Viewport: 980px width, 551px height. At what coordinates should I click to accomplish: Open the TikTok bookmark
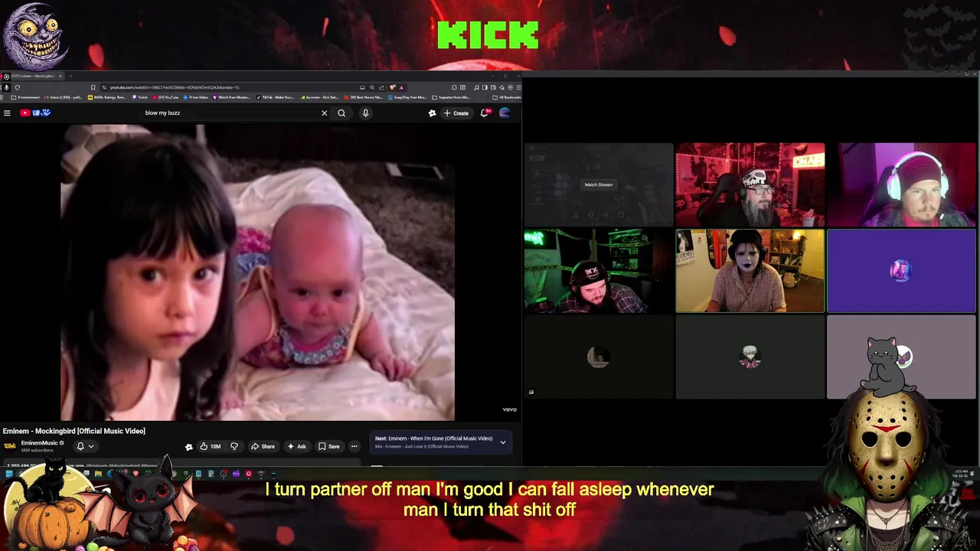276,97
